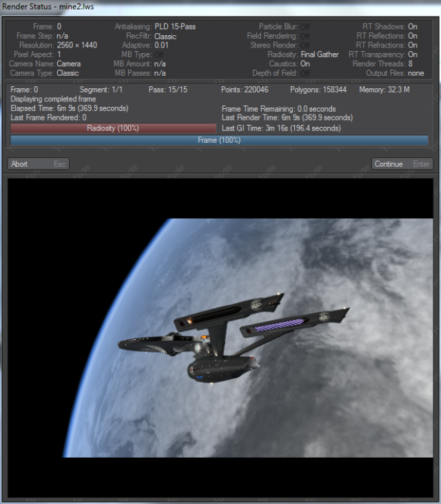Click the Depth of Field Off value
Viewport: 441px width, 504px height.
(x=305, y=73)
